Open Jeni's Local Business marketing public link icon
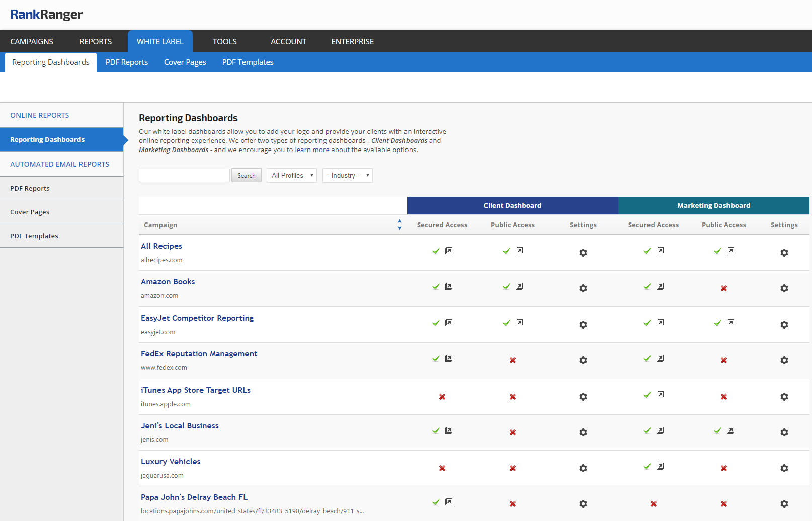Viewport: 812px width, 521px height. [730, 430]
